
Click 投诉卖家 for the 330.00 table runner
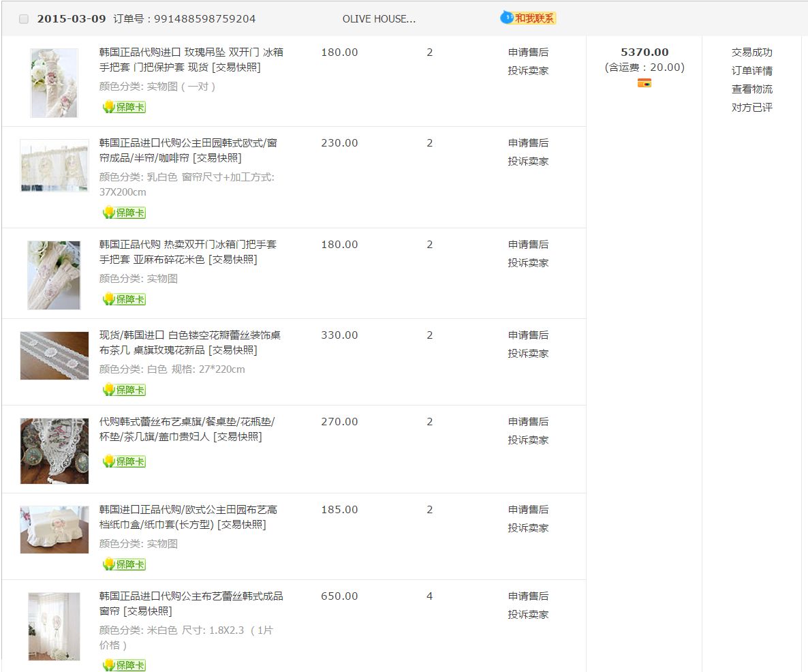tap(528, 354)
